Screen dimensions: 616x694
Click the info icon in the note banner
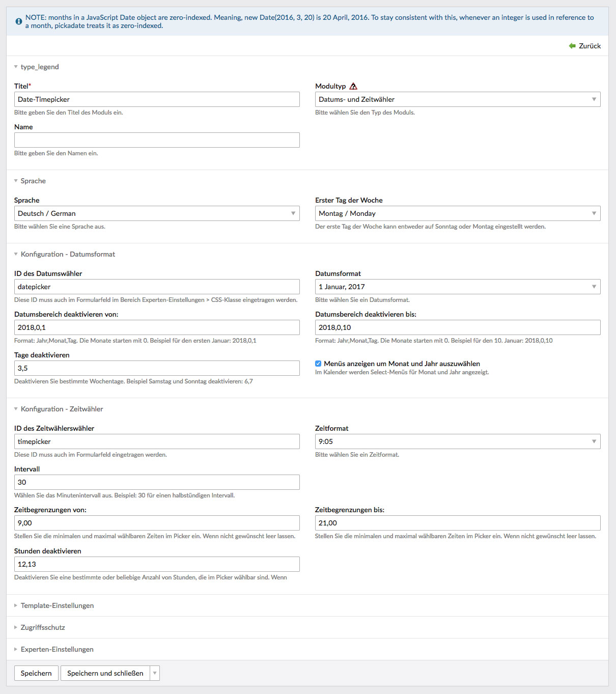[x=19, y=21]
